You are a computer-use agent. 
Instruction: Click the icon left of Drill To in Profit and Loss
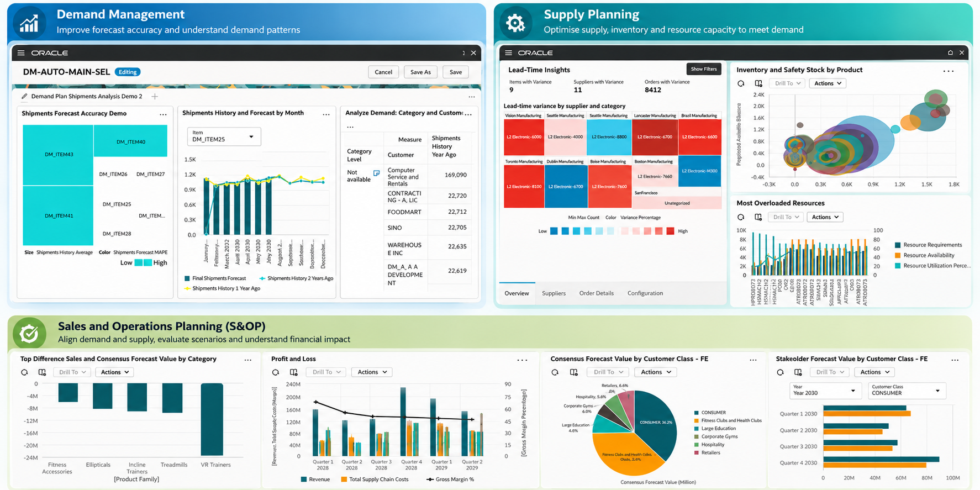point(294,372)
